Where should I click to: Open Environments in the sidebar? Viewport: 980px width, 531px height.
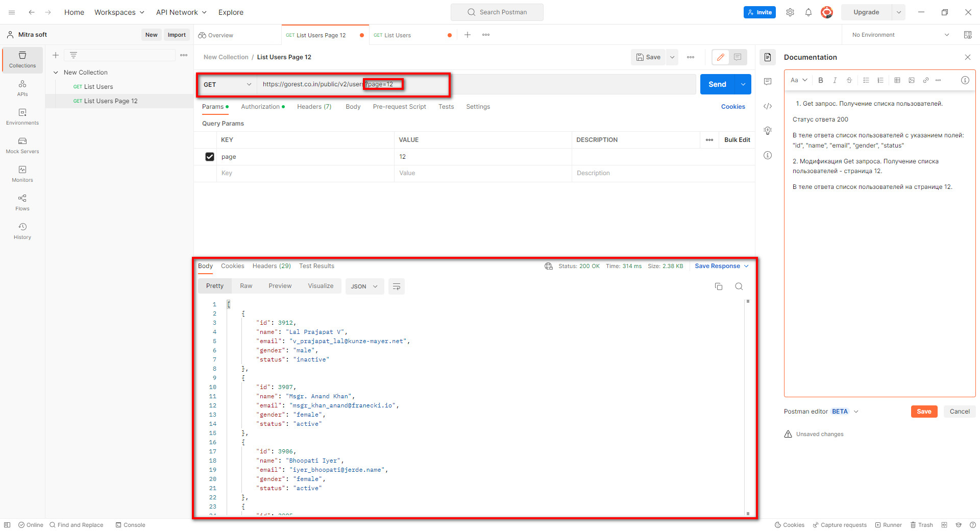pyautogui.click(x=22, y=117)
